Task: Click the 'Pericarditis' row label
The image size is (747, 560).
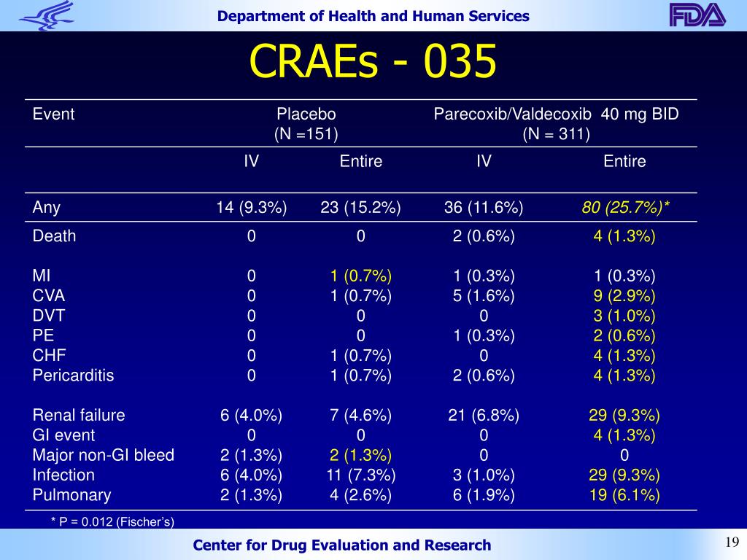Action: pyautogui.click(x=74, y=376)
